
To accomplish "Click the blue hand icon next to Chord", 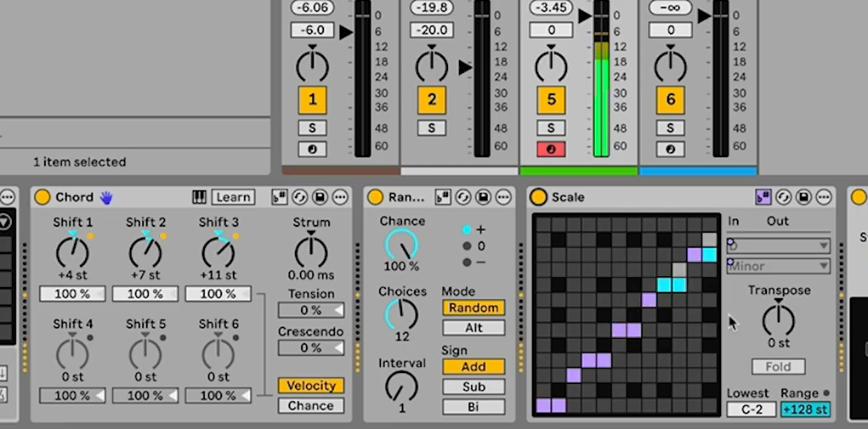I will coord(106,197).
